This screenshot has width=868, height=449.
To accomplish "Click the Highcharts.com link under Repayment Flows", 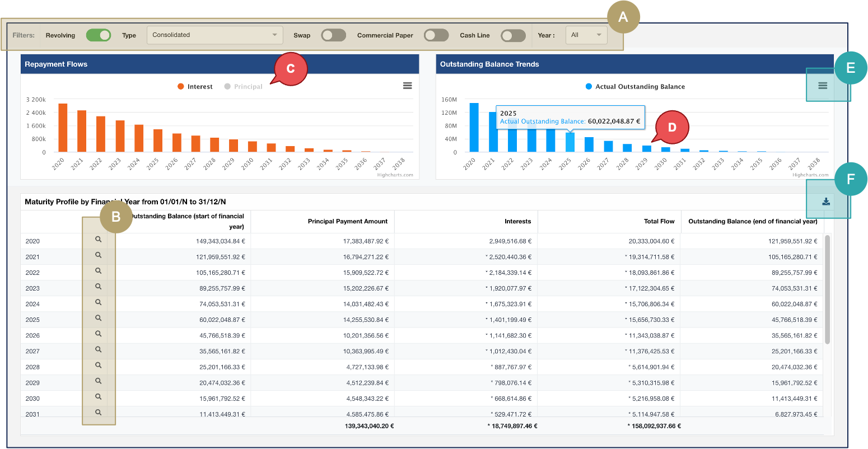I will click(395, 175).
